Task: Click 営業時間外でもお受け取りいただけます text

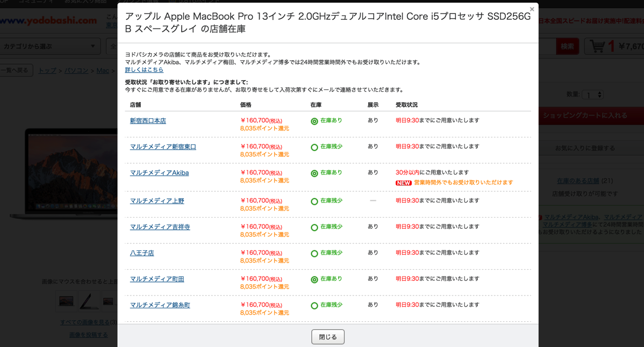Action: point(463,183)
